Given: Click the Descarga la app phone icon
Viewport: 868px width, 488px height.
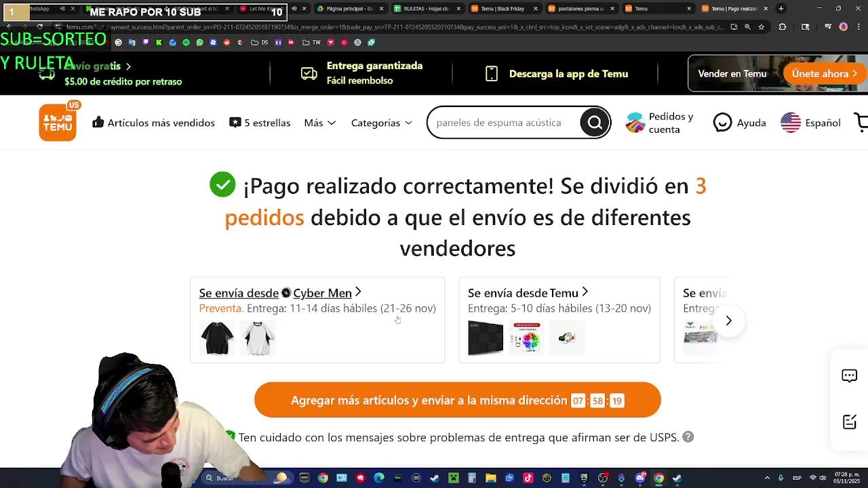Looking at the screenshot, I should tap(492, 74).
